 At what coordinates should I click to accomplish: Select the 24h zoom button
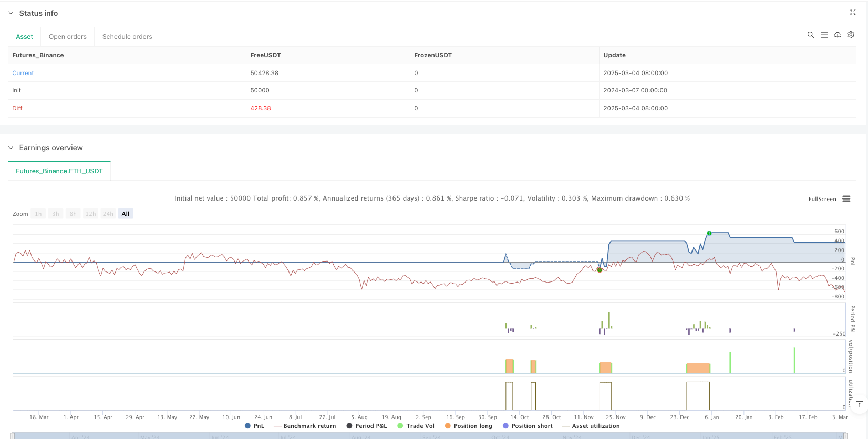click(x=108, y=214)
